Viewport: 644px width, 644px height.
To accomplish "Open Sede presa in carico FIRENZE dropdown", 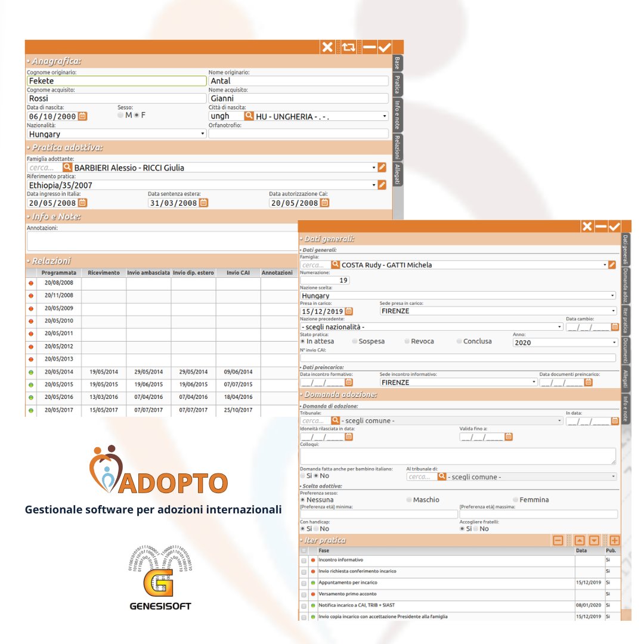I will point(498,311).
